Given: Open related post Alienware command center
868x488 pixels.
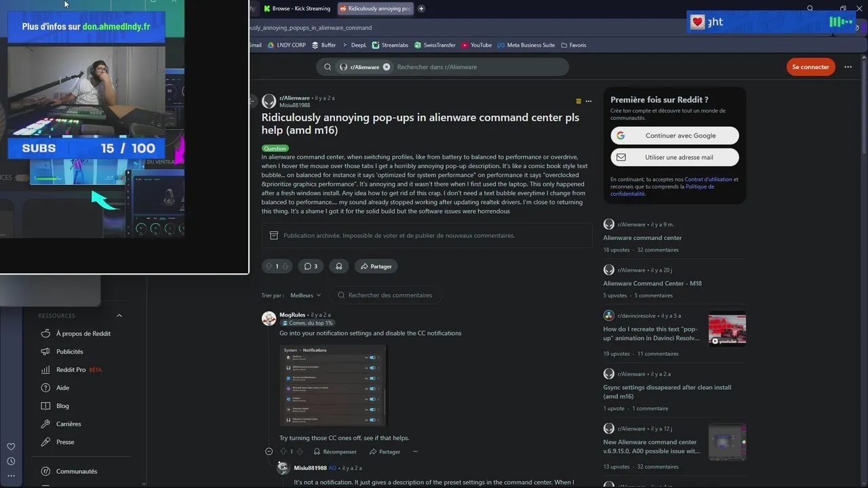Looking at the screenshot, I should point(642,238).
